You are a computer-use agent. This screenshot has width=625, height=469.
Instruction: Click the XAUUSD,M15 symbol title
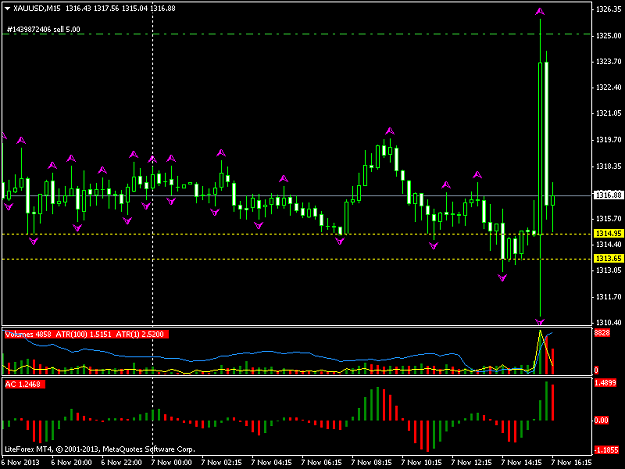37,8
